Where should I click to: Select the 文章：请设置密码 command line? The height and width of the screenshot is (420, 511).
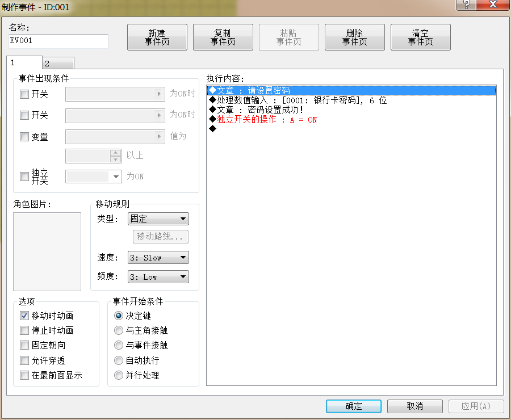[x=351, y=90]
